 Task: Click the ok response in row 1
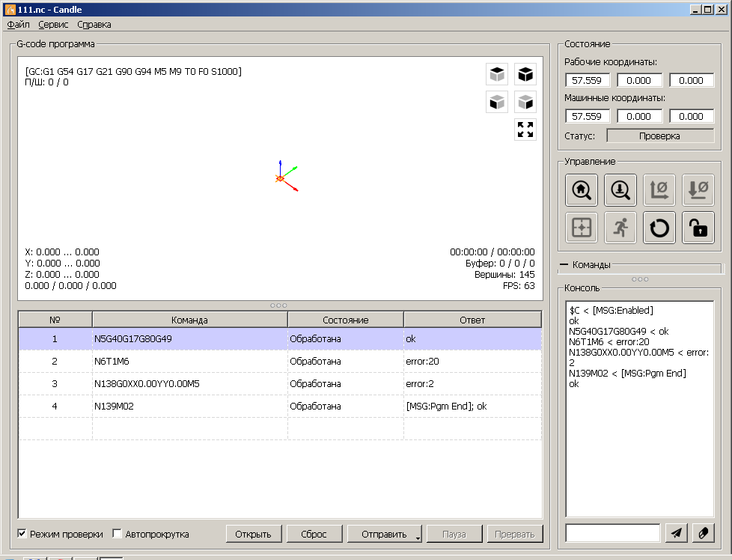tap(472, 339)
